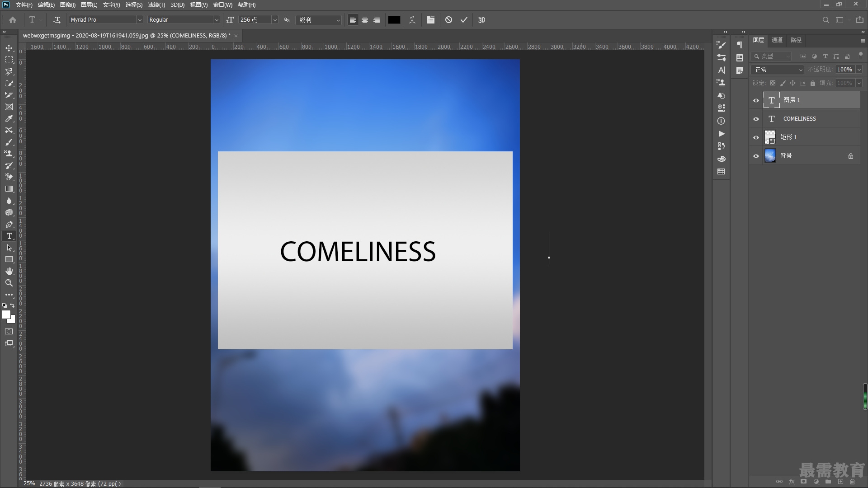Open the 图像(I) menu
The image size is (868, 488).
(x=68, y=5)
